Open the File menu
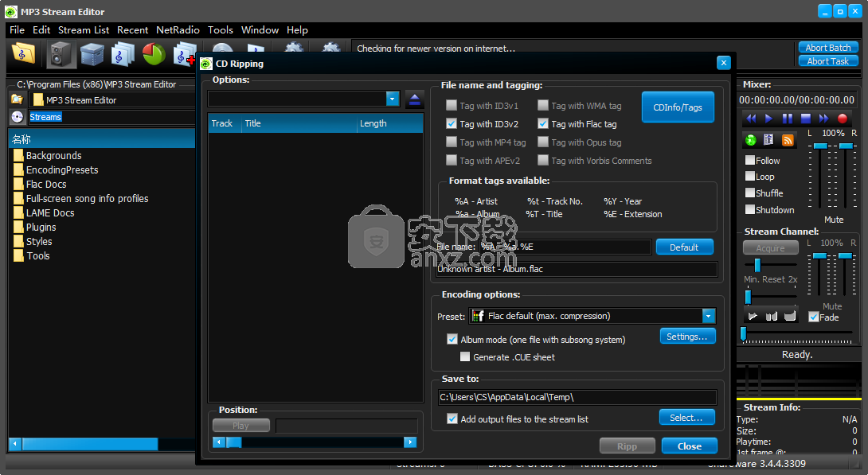The width and height of the screenshot is (868, 475). (18, 30)
